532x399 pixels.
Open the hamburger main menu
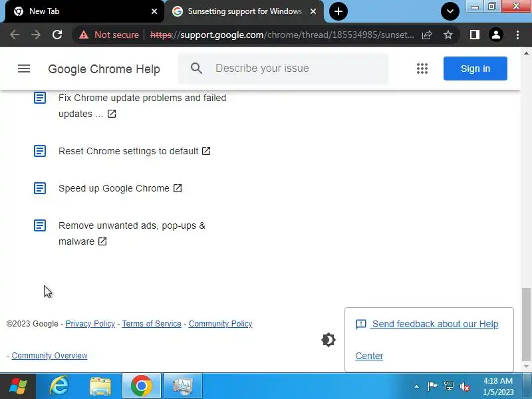point(24,68)
